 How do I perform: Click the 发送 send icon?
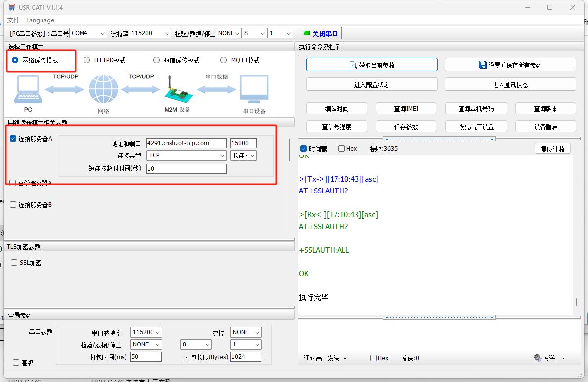click(x=538, y=358)
